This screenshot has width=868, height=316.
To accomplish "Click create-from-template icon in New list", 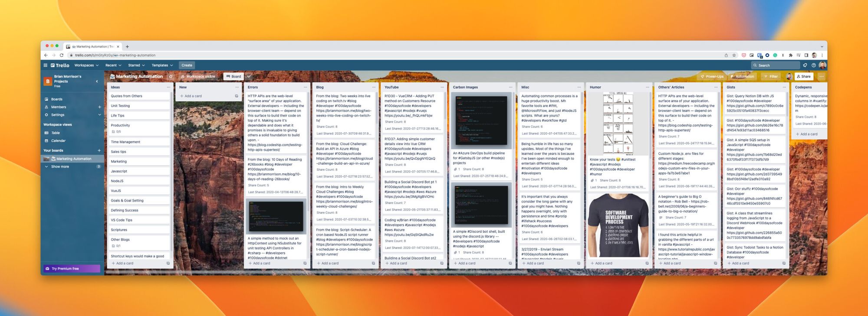I will click(237, 96).
